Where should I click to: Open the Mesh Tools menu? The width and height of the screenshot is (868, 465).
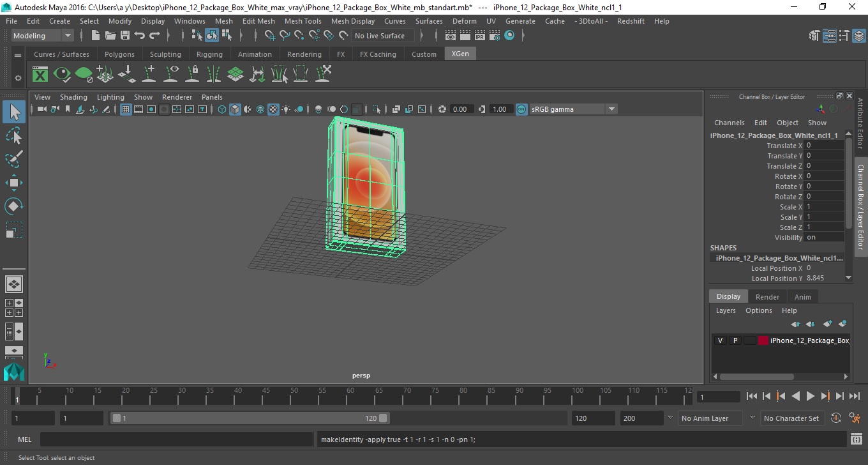point(303,21)
